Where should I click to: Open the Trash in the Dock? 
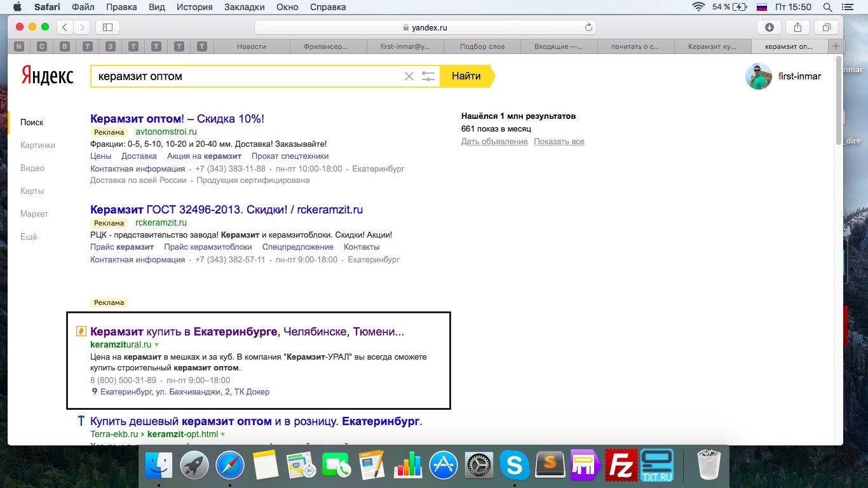coord(708,466)
